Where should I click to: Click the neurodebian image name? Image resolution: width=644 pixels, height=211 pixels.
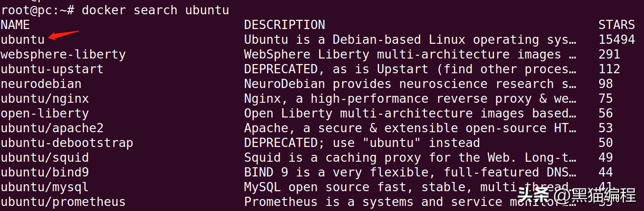[41, 84]
